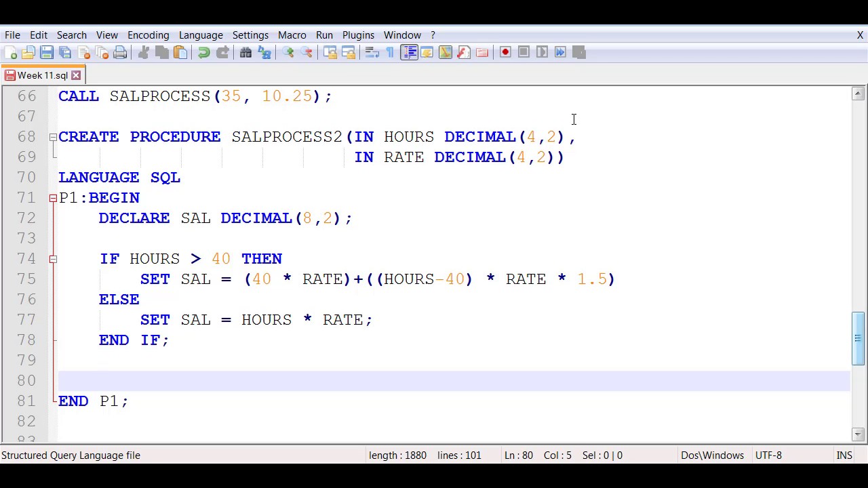868x488 pixels.
Task: Toggle the INS insert mode indicator
Action: 844,455
